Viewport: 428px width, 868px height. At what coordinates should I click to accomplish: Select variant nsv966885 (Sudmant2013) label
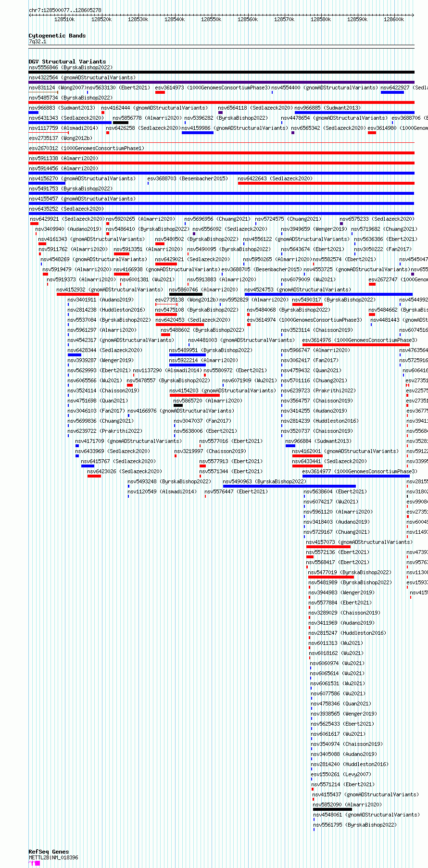[327, 108]
